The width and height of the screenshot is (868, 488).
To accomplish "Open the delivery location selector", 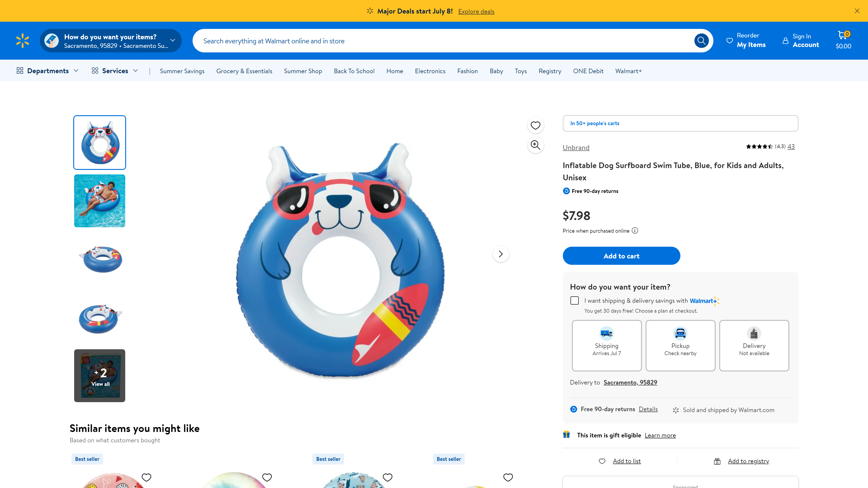I will click(x=111, y=41).
